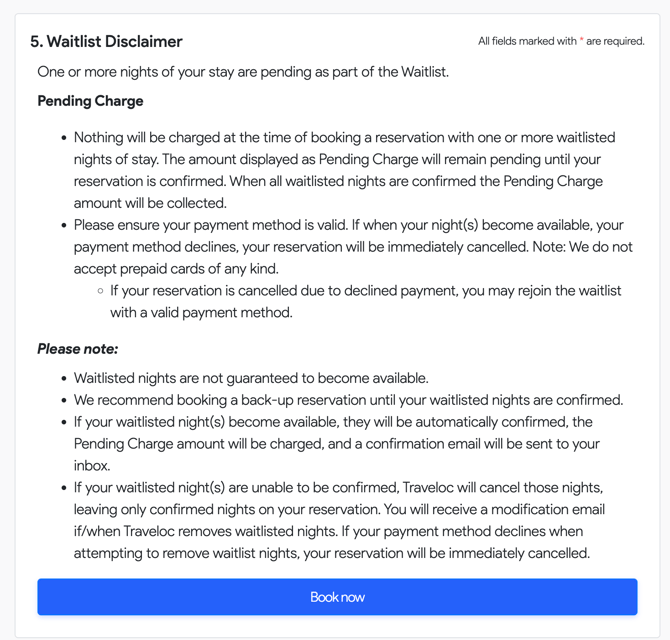The image size is (670, 640).
Task: Click the Book now button
Action: pos(337,597)
